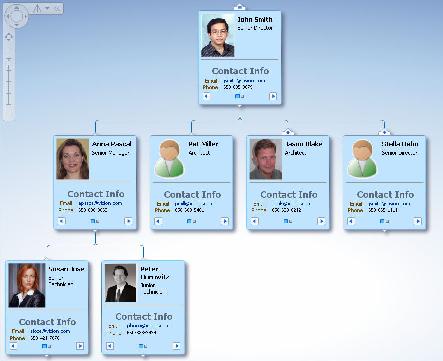Open the email link on Anna's card

[x=100, y=203]
